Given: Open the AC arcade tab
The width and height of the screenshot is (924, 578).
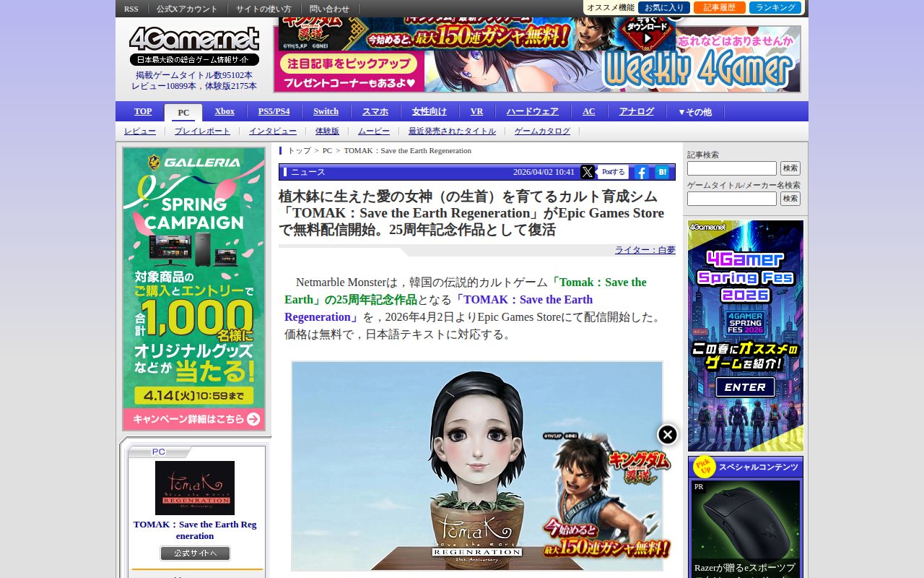Looking at the screenshot, I should click(589, 111).
